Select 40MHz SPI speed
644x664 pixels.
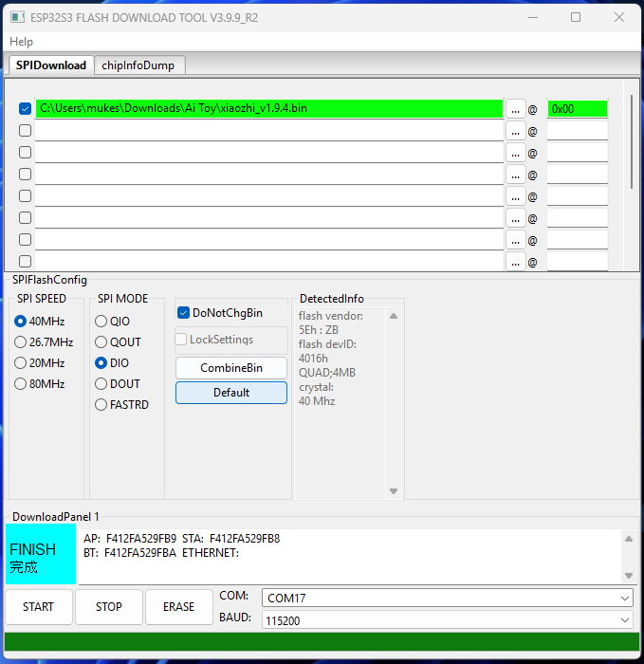pos(40,322)
